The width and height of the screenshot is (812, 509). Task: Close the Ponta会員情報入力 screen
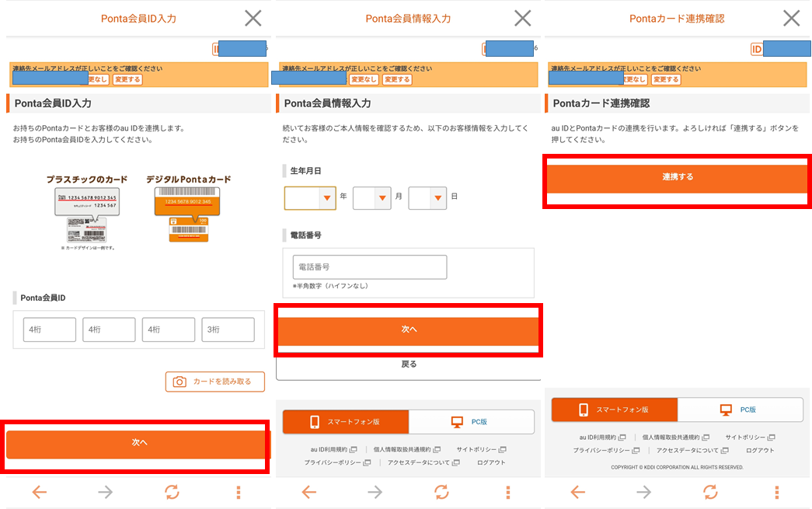[522, 19]
